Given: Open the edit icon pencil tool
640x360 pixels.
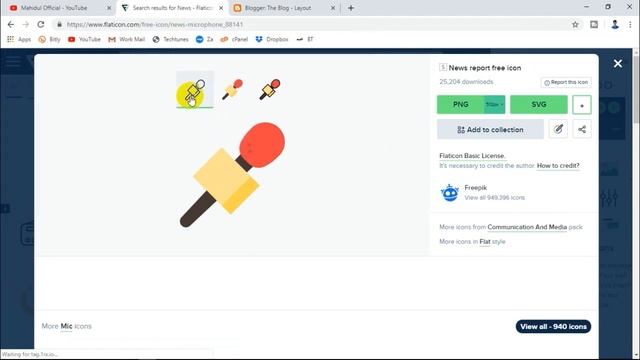Looking at the screenshot, I should tap(558, 129).
